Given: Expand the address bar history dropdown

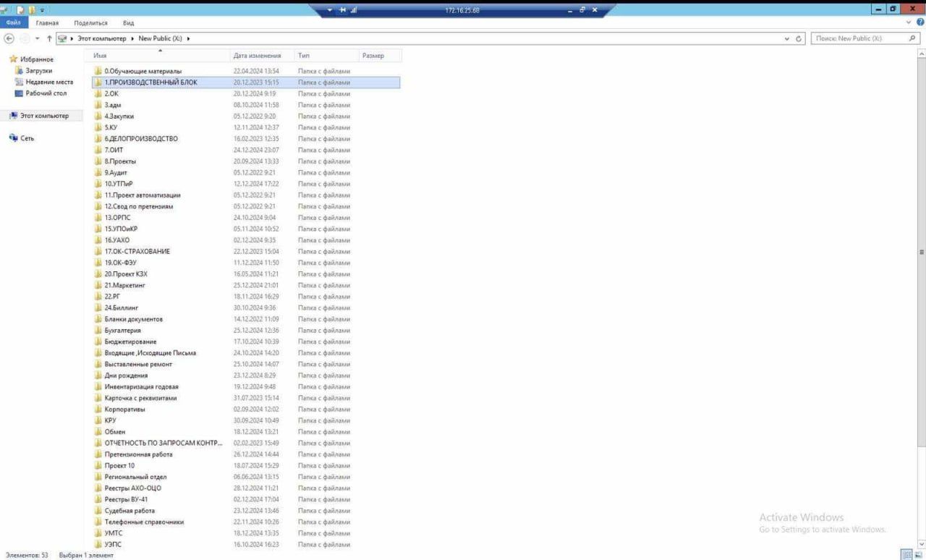Looking at the screenshot, I should pos(787,38).
